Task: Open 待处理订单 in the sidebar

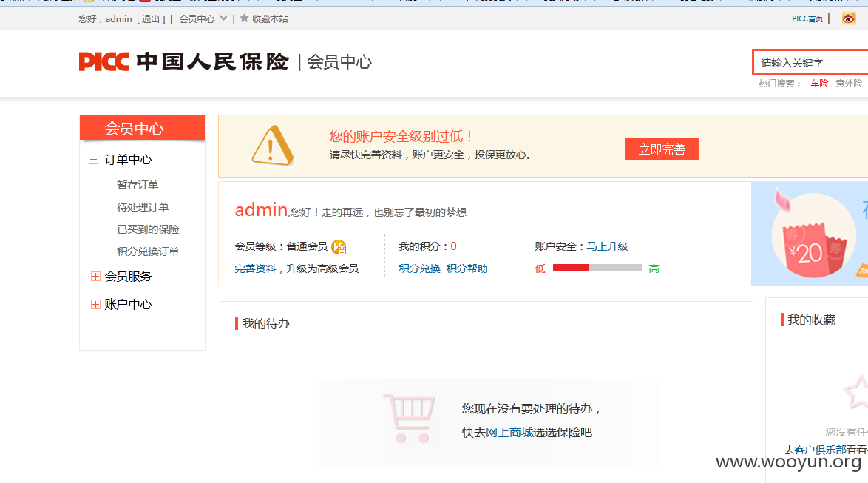Action: [143, 207]
